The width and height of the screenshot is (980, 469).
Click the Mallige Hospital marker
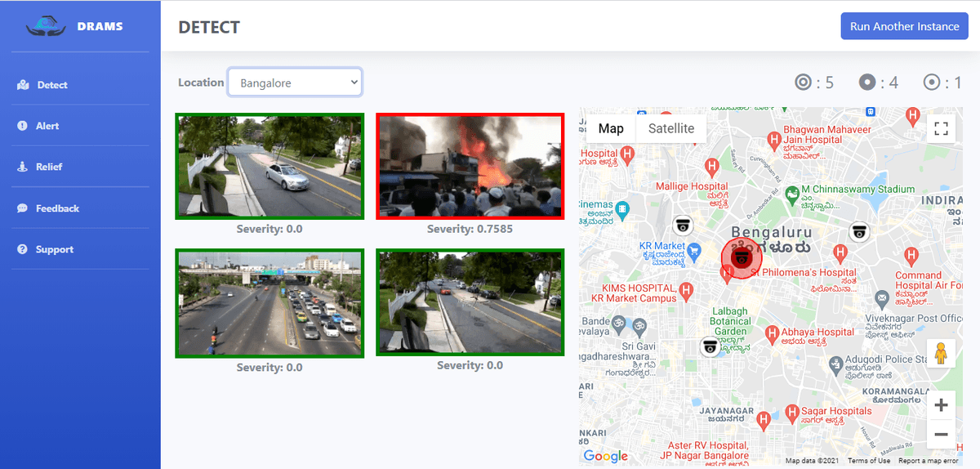click(x=713, y=168)
